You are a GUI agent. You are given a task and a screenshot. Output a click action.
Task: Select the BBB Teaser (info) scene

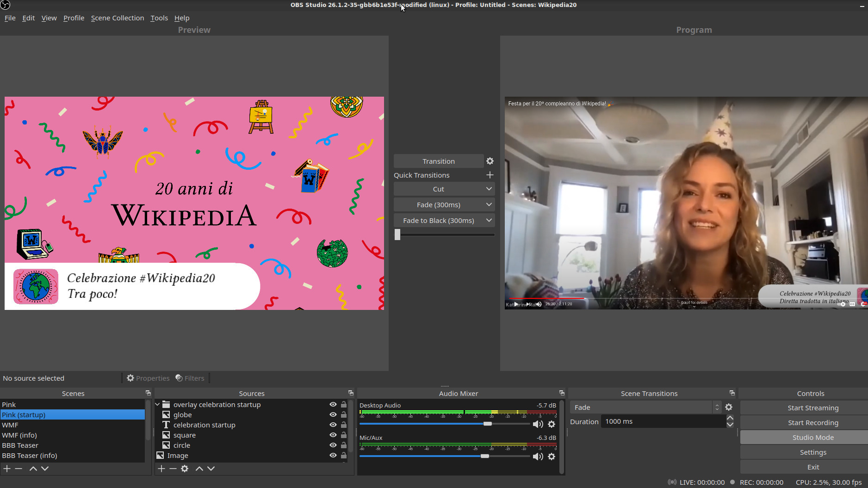(73, 455)
